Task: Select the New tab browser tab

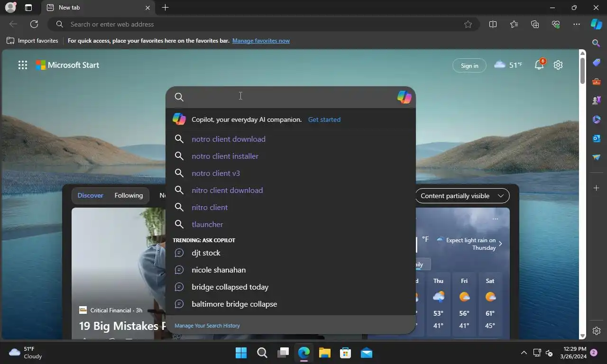Action: (98, 8)
